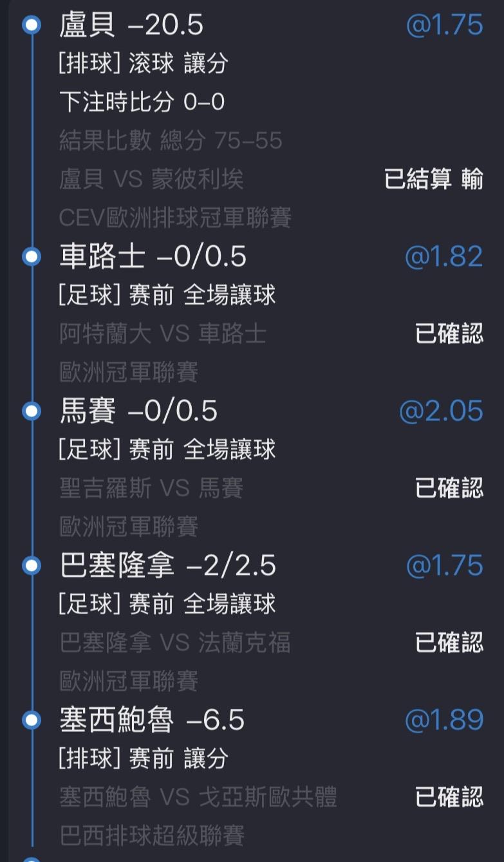Tap the @1.89 odds for 塞西鮑魯
The image size is (504, 862).
click(443, 720)
